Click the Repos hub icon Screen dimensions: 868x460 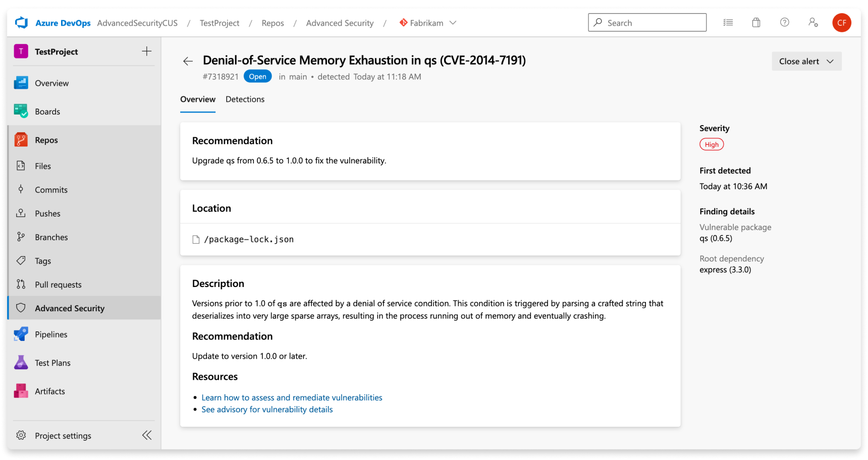(21, 140)
